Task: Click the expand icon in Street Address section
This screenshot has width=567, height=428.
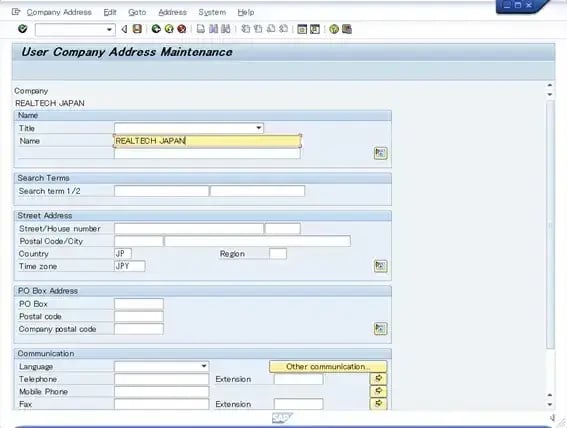Action: click(x=380, y=266)
